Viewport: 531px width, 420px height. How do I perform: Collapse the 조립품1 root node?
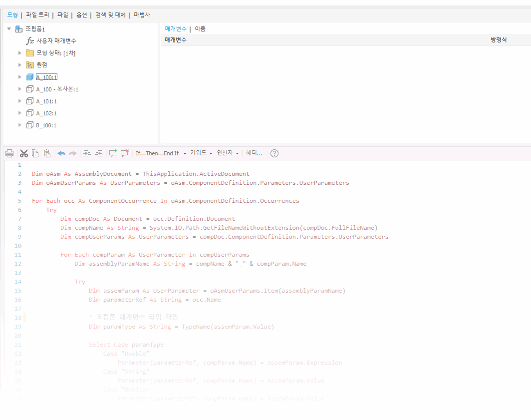tap(9, 29)
